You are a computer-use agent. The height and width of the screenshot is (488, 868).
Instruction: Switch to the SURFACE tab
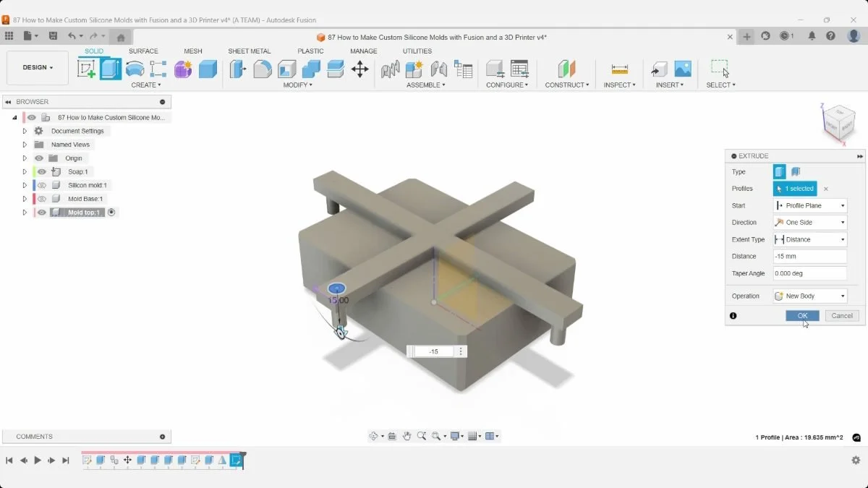[143, 51]
